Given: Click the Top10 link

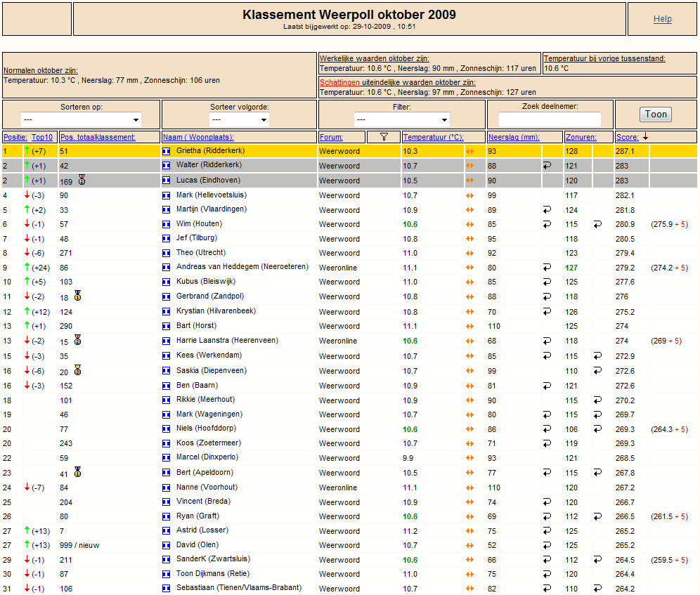Looking at the screenshot, I should tap(42, 137).
